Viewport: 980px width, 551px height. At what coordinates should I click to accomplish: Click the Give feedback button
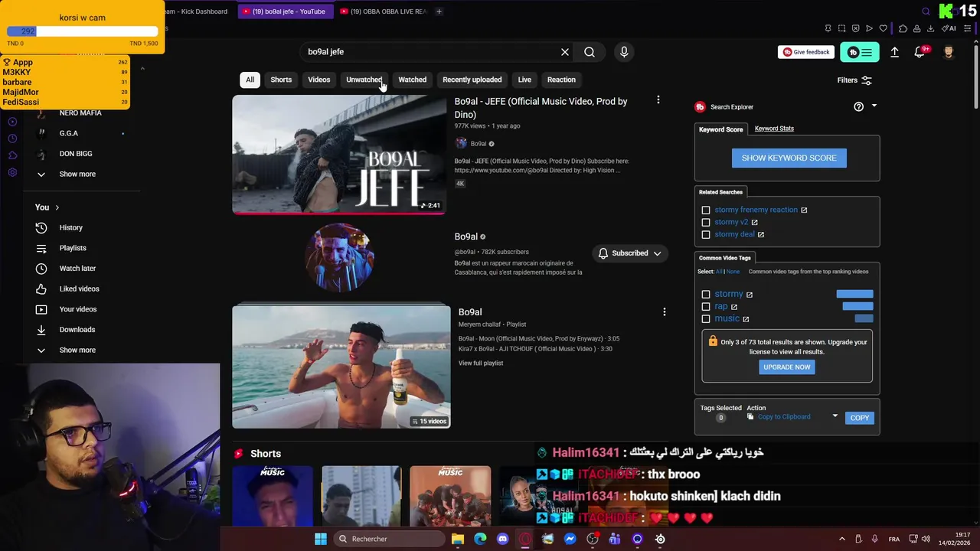[x=806, y=52]
